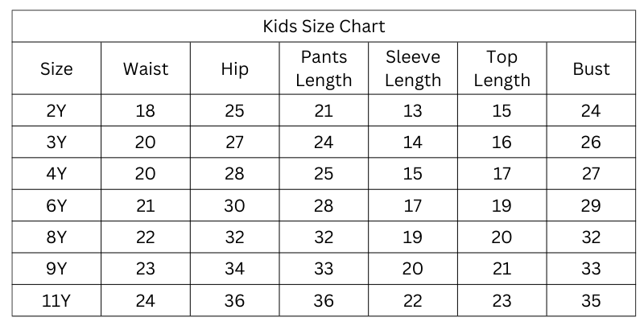
Task: Click the bust value for size 11Y
Action: pos(591,300)
